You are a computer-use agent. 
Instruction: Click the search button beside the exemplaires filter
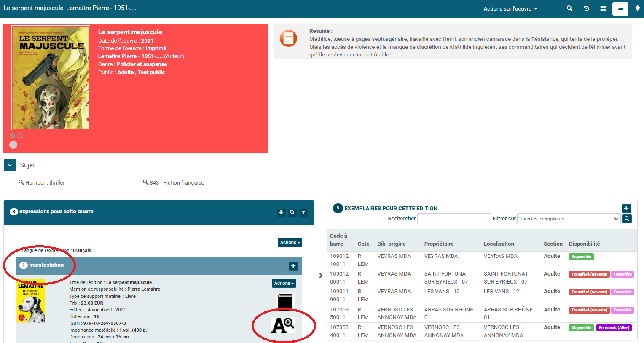coord(627,219)
